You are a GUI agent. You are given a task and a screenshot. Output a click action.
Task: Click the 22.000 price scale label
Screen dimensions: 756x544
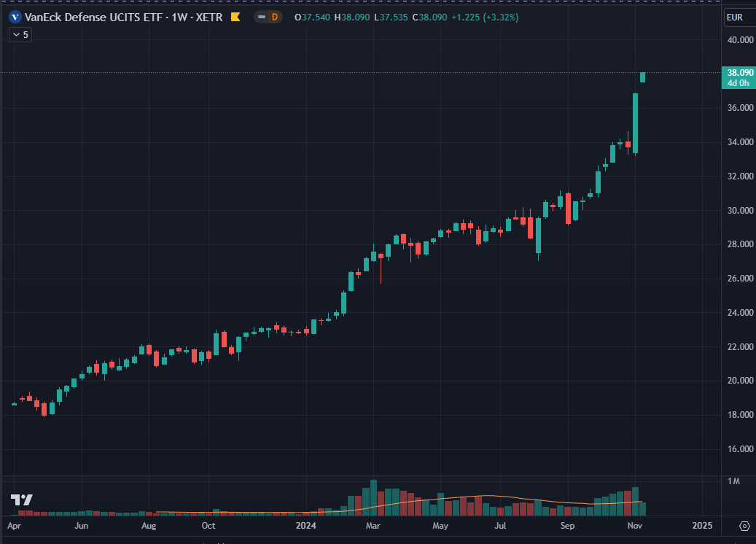740,347
